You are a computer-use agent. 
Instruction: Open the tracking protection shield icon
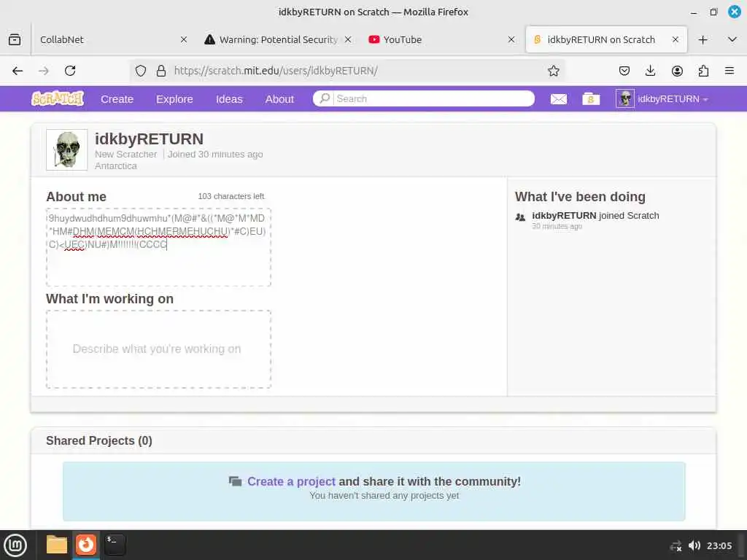point(141,71)
